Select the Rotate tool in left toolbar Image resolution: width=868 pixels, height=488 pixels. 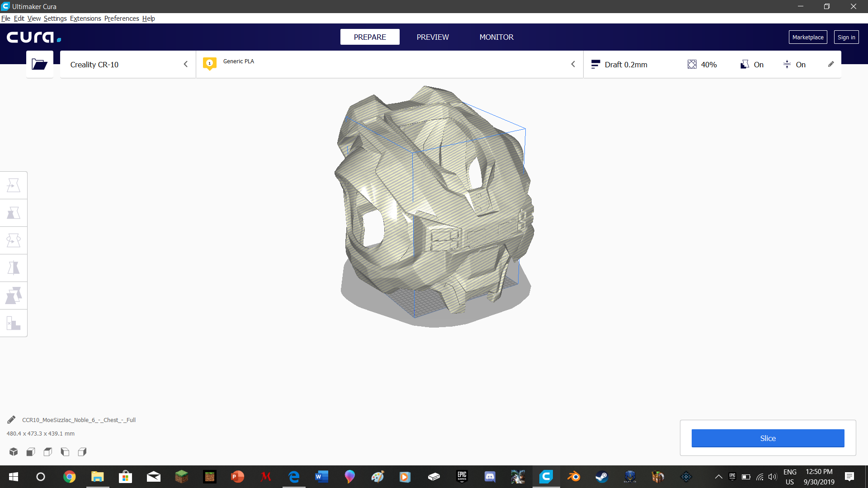click(x=14, y=240)
